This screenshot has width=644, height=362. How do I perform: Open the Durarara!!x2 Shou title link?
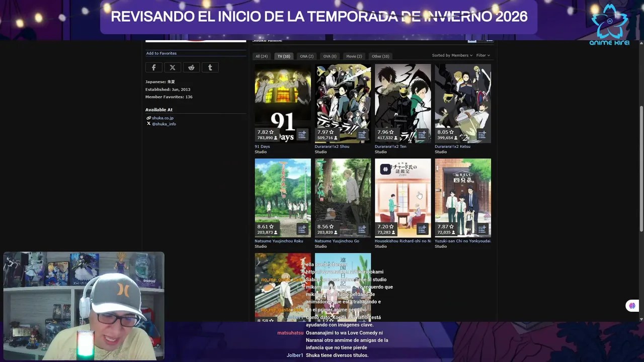pyautogui.click(x=332, y=146)
